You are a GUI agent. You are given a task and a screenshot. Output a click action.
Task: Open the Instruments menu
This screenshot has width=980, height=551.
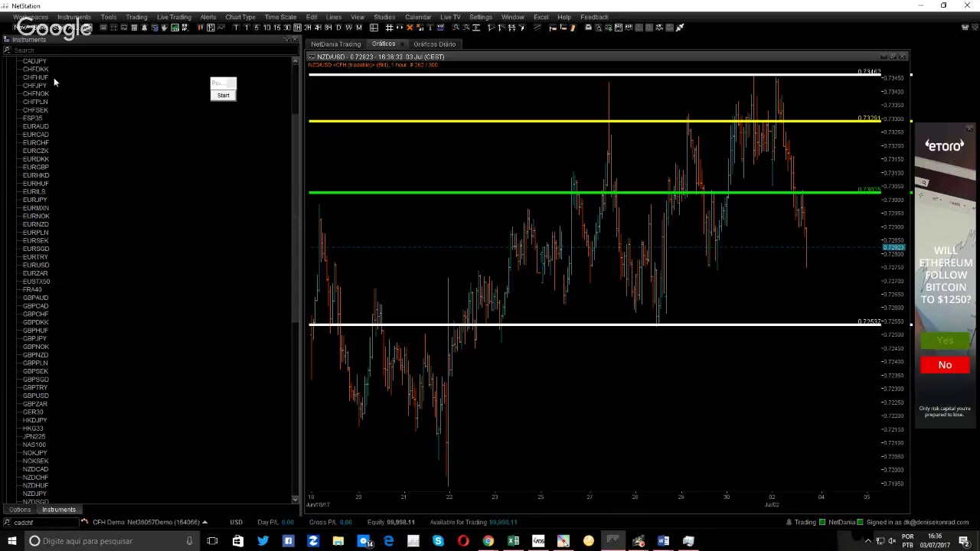(x=74, y=17)
